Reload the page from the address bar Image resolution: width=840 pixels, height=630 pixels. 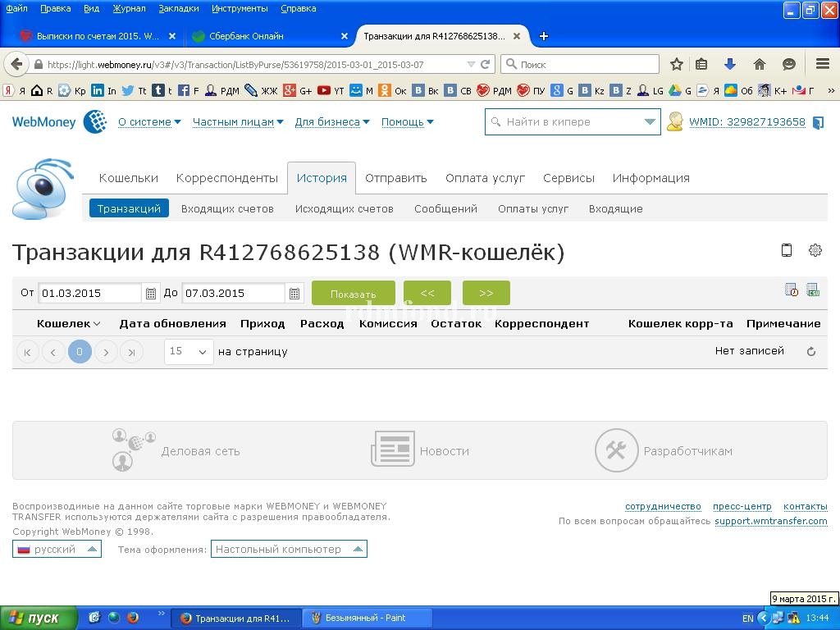[x=486, y=64]
